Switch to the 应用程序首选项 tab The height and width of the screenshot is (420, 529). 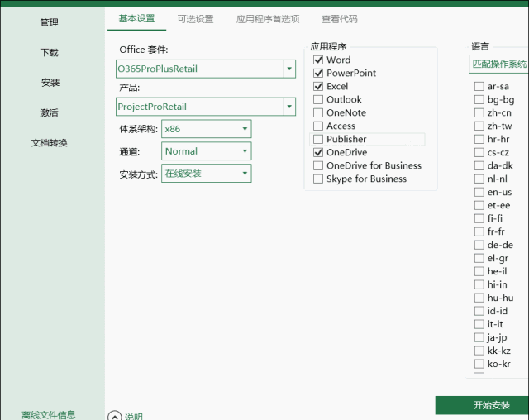[268, 19]
